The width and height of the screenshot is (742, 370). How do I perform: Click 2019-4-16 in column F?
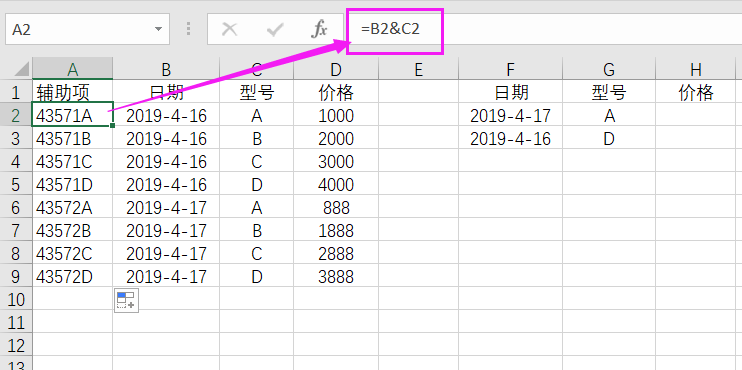pos(510,138)
